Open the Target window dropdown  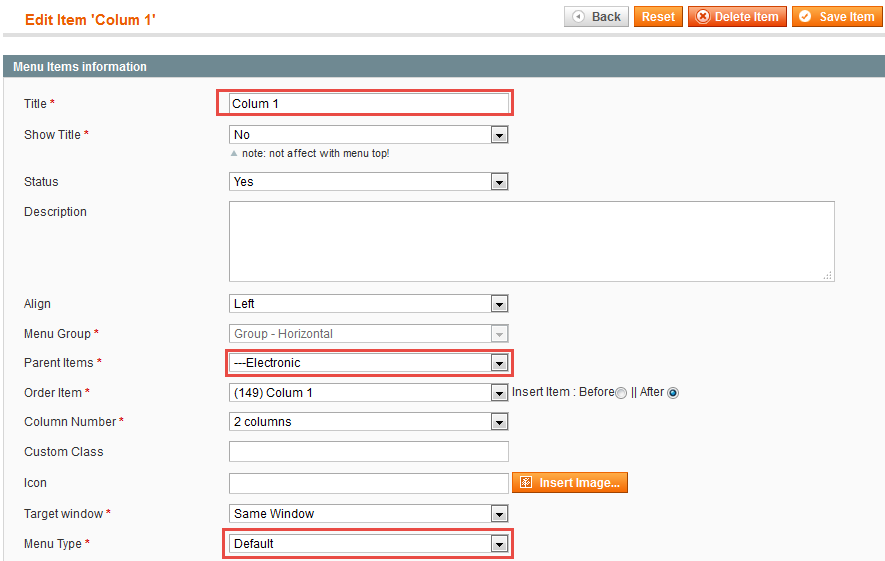[369, 514]
